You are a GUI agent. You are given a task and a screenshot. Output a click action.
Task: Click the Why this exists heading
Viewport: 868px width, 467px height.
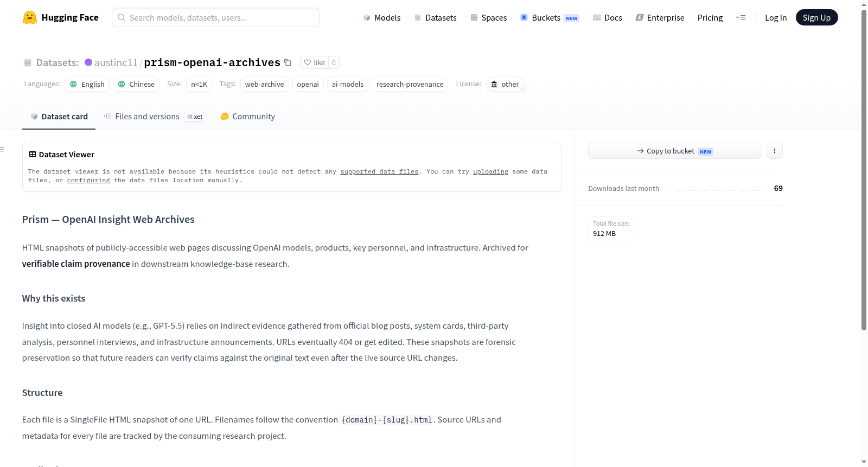[x=54, y=298]
